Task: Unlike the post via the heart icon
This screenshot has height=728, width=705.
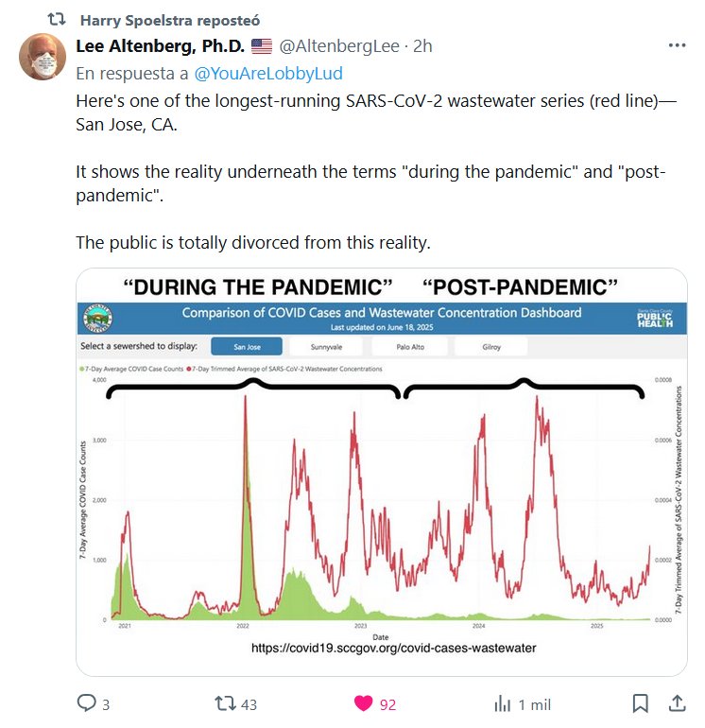Action: click(x=364, y=703)
